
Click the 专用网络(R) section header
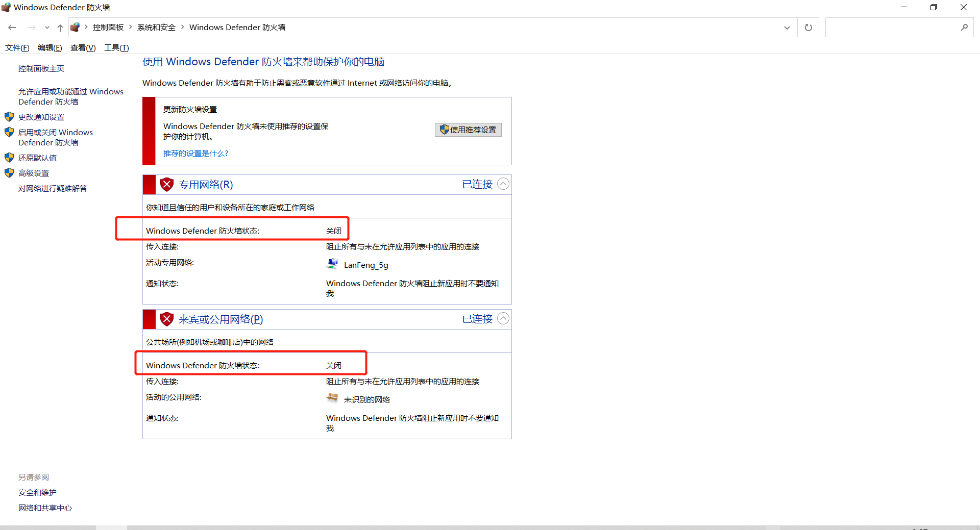pyautogui.click(x=206, y=185)
